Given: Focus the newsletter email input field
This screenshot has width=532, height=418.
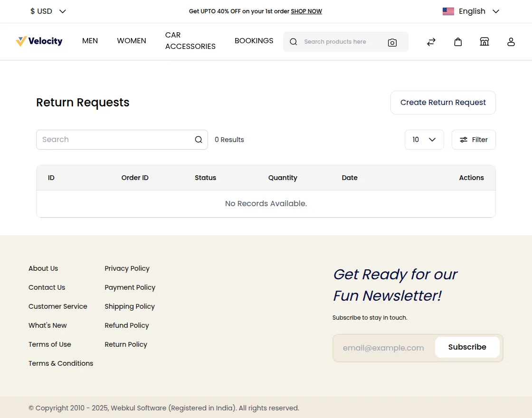Looking at the screenshot, I should pos(383,348).
